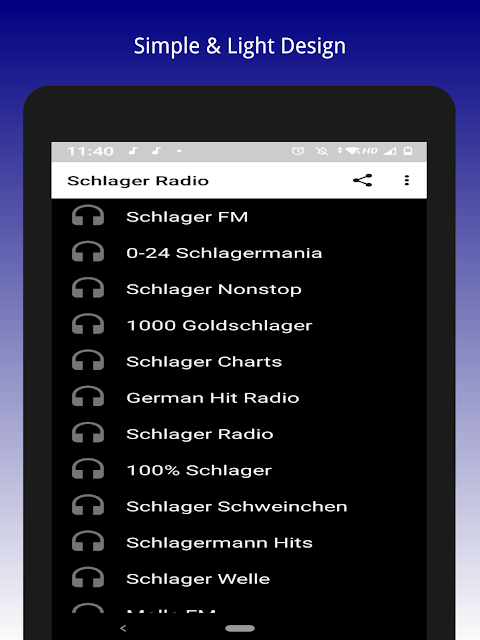Tap the home pill navigation handle

(240, 628)
